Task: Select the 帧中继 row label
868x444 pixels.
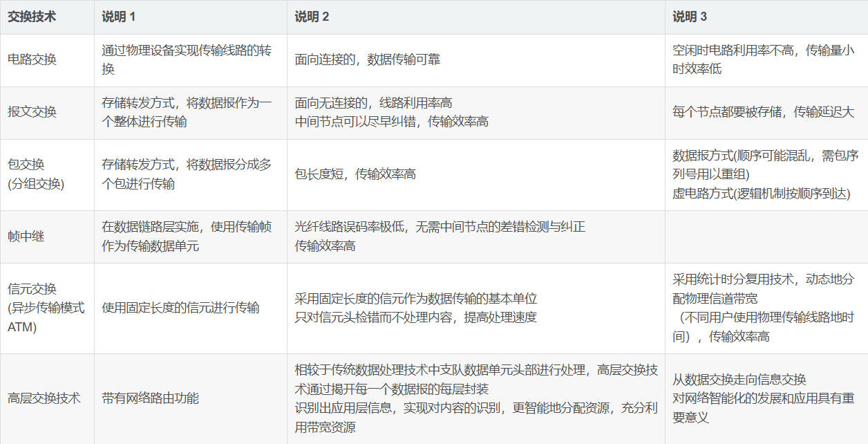Action: pyautogui.click(x=26, y=236)
